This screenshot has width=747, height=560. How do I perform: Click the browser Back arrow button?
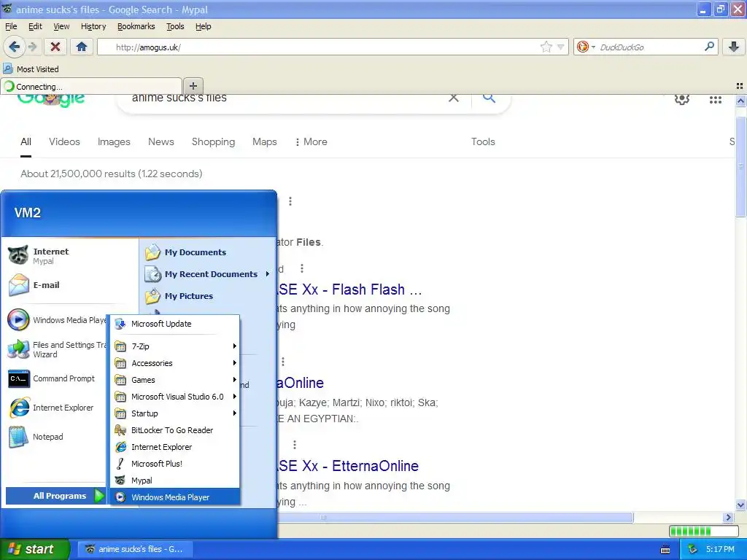pyautogui.click(x=14, y=47)
